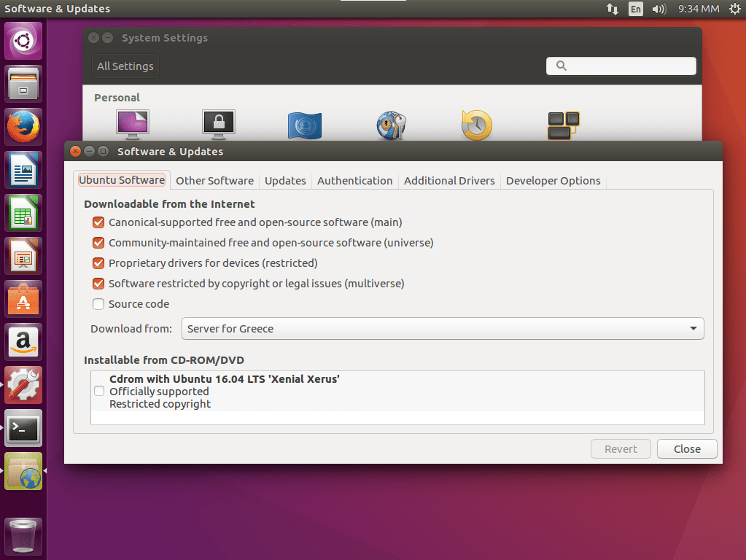
Task: Launch LibreOffice Calc
Action: 23,212
